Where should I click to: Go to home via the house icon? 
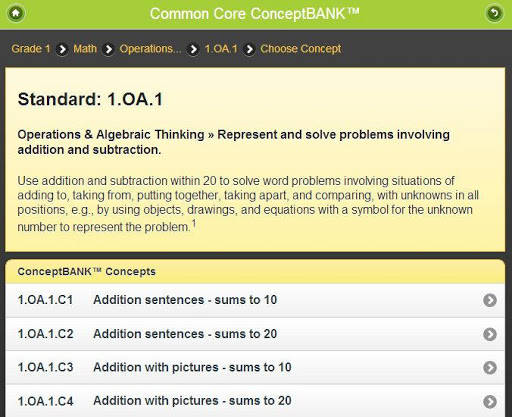tap(16, 14)
